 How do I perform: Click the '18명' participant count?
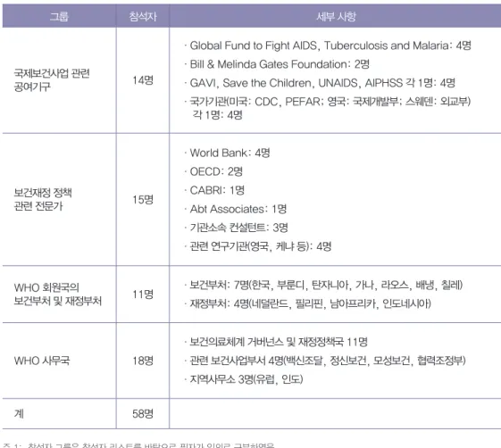click(143, 361)
